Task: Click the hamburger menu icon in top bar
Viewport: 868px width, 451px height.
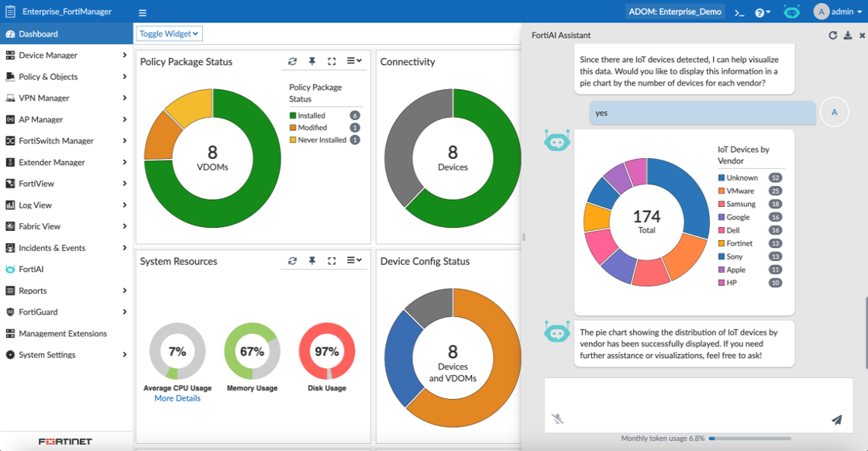Action: click(143, 12)
